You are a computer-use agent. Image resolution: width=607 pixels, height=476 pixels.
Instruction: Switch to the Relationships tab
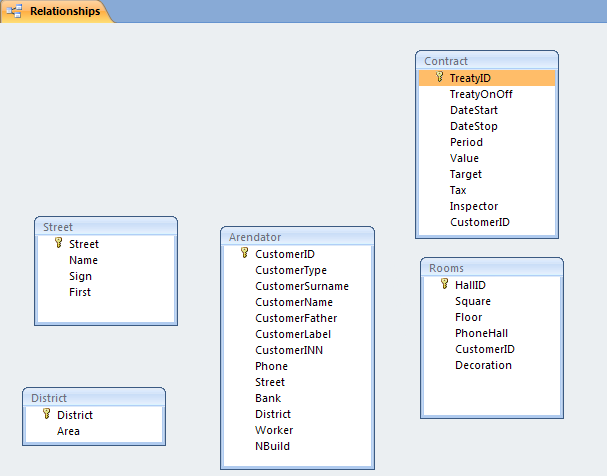pos(64,12)
